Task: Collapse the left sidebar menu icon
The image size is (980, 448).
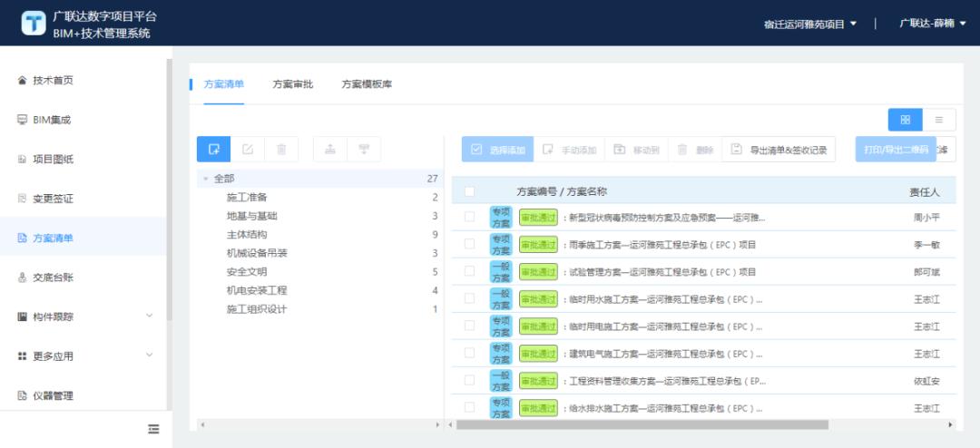Action: [153, 428]
